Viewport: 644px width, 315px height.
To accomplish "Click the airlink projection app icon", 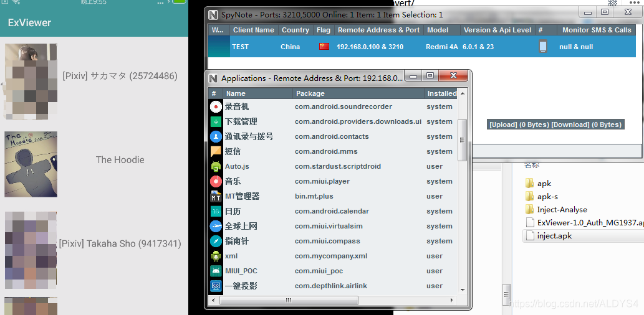I will [216, 286].
